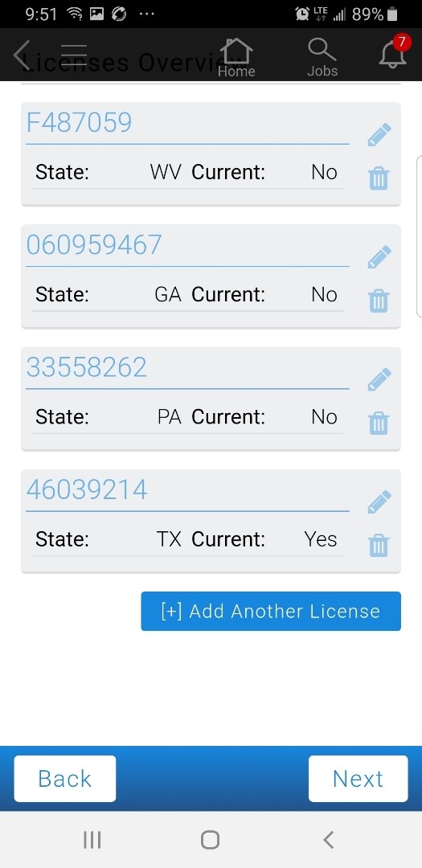Open license number 46039214
Screen dimensions: 422x868
[x=87, y=490]
